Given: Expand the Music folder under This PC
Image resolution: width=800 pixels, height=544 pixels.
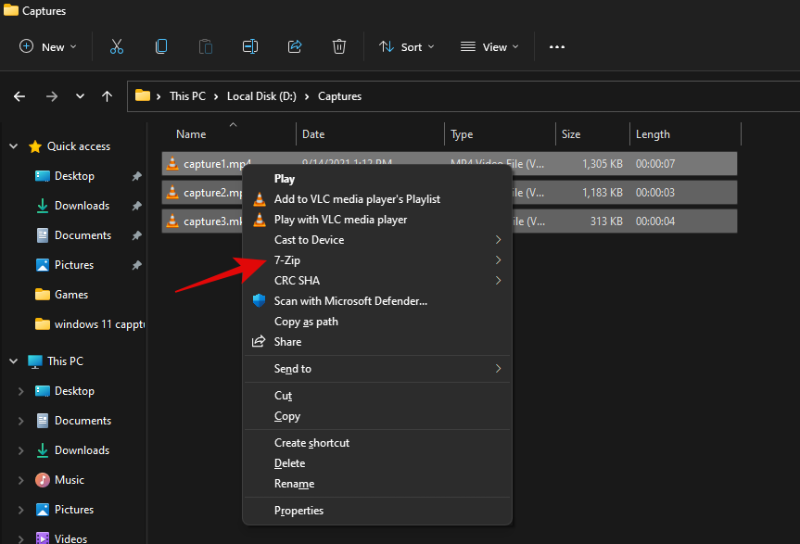Looking at the screenshot, I should click(21, 480).
